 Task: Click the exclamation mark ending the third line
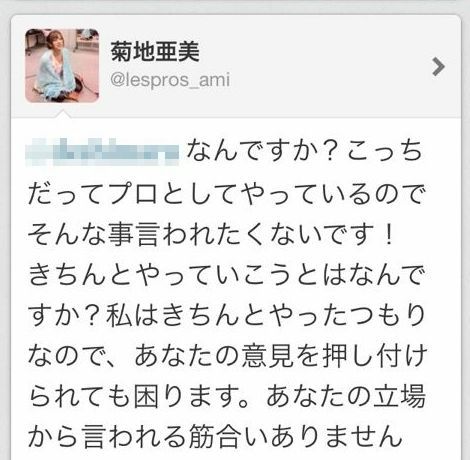click(x=388, y=234)
